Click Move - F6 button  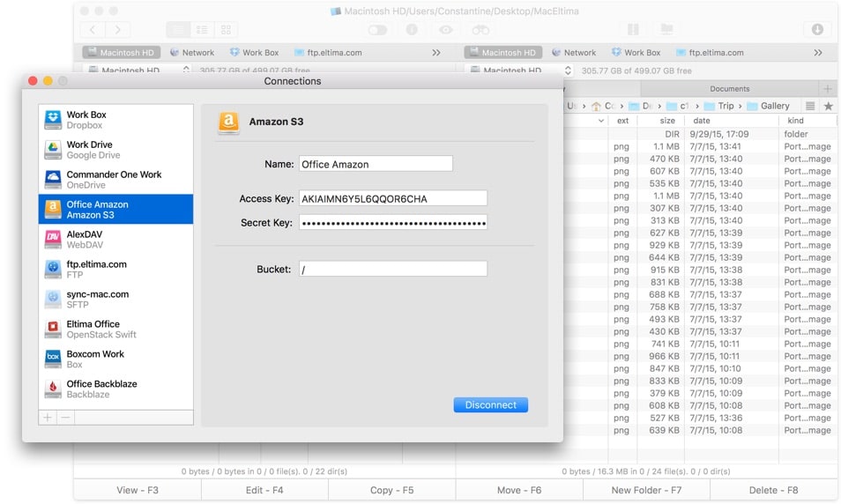tap(519, 490)
